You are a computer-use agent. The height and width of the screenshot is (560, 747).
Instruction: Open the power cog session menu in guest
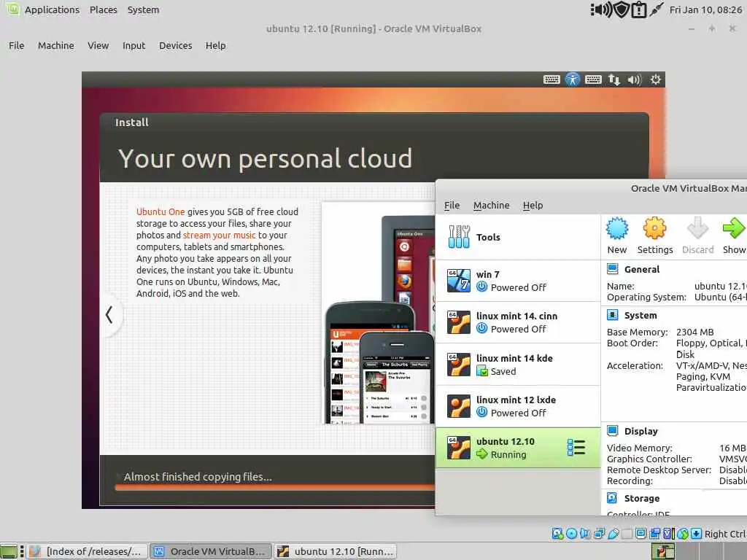click(x=656, y=79)
